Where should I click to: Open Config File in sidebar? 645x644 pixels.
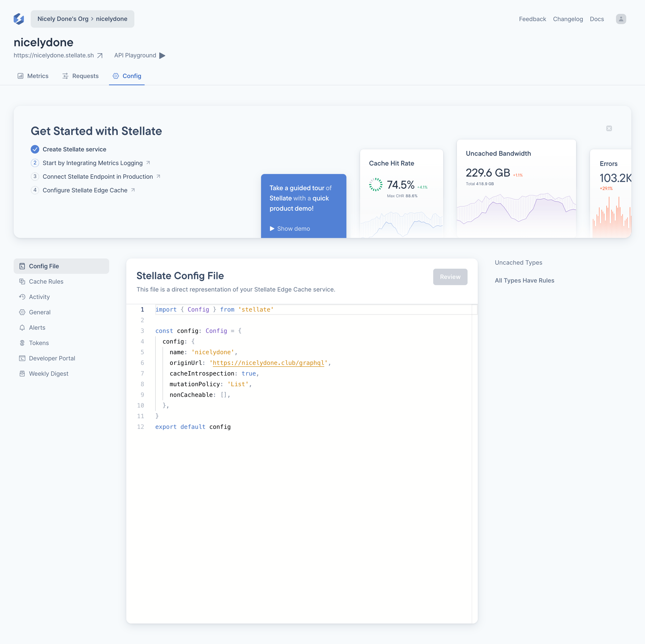pyautogui.click(x=62, y=266)
